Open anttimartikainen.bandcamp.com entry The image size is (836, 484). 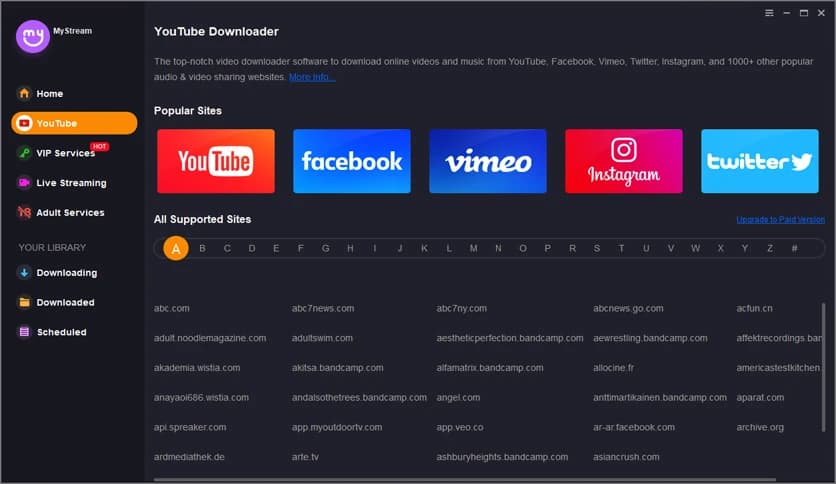pyautogui.click(x=660, y=398)
